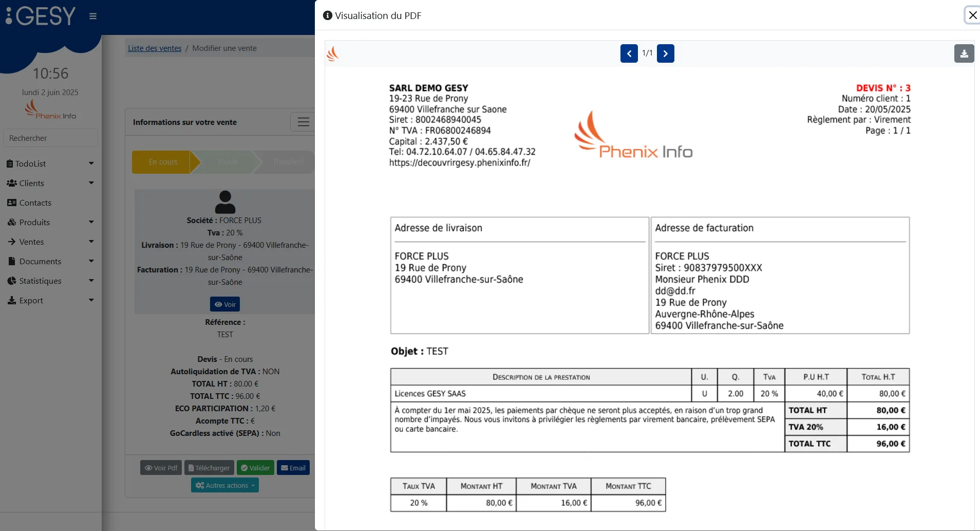This screenshot has width=980, height=531.
Task: Validate the quote with the Valider button
Action: pos(255,468)
